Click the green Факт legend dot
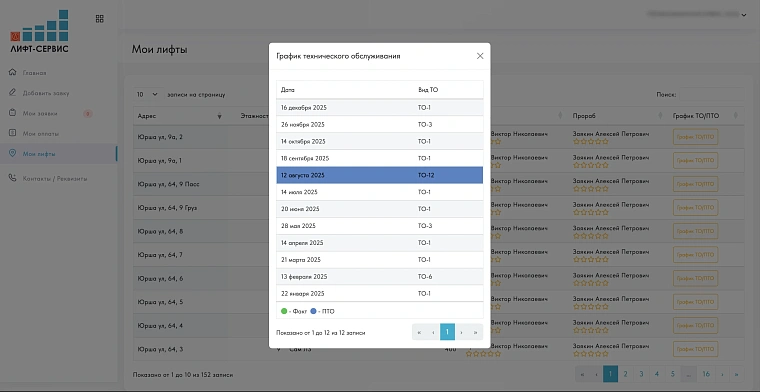The image size is (760, 392). click(284, 311)
